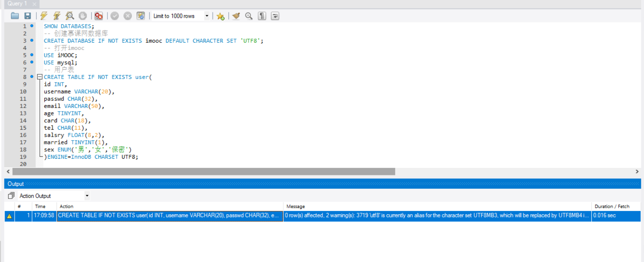Open a SQL script file
The width and height of the screenshot is (644, 262).
[15, 16]
